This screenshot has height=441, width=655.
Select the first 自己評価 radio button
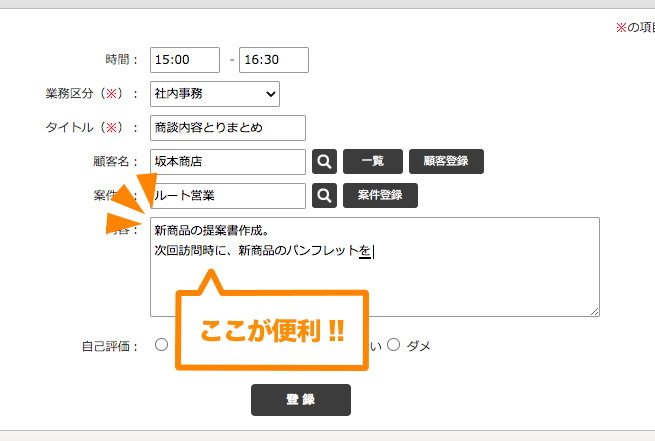161,345
